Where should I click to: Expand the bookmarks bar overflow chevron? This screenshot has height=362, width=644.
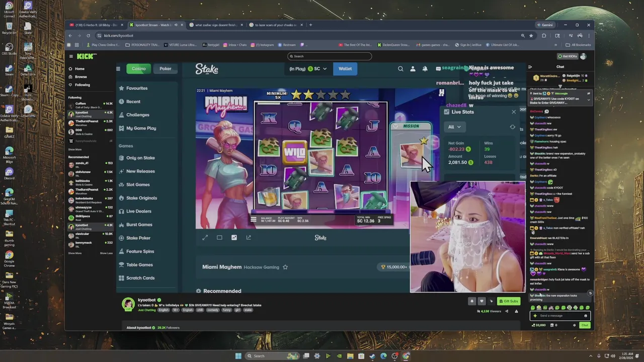555,45
